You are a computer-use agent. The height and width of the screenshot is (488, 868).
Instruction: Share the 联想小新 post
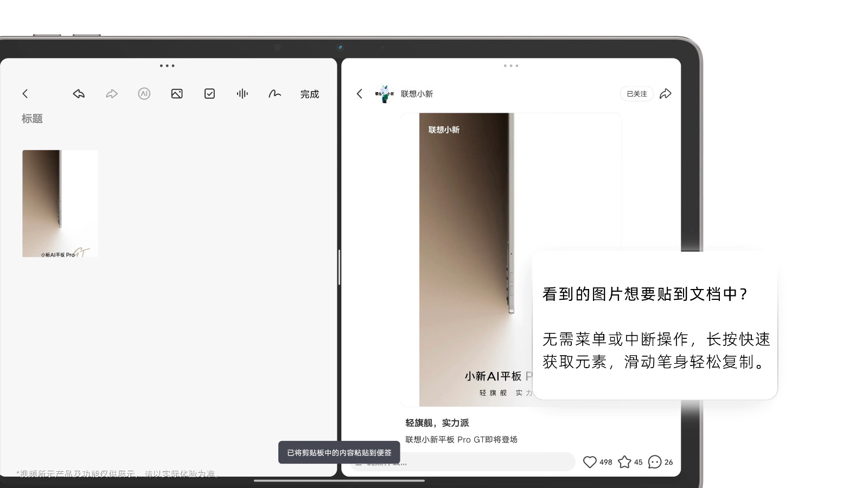coord(666,94)
